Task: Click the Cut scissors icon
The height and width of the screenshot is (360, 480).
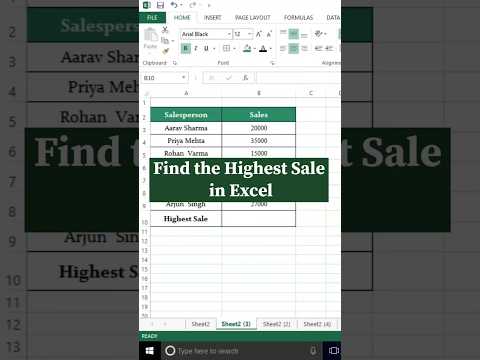Action: [165, 30]
